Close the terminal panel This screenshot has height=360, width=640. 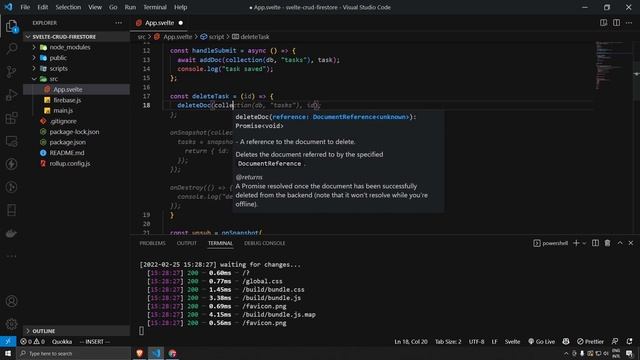pyautogui.click(x=631, y=243)
